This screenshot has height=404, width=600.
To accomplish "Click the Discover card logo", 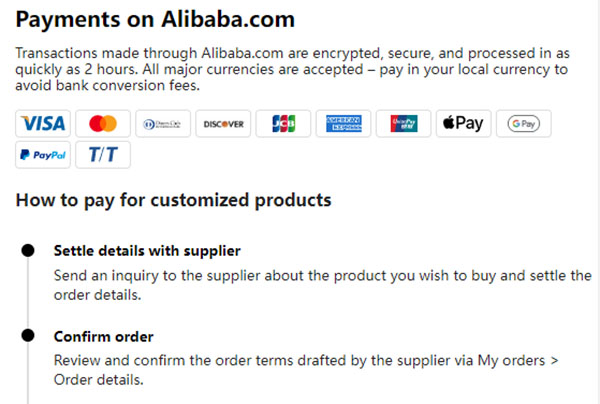I will 222,124.
